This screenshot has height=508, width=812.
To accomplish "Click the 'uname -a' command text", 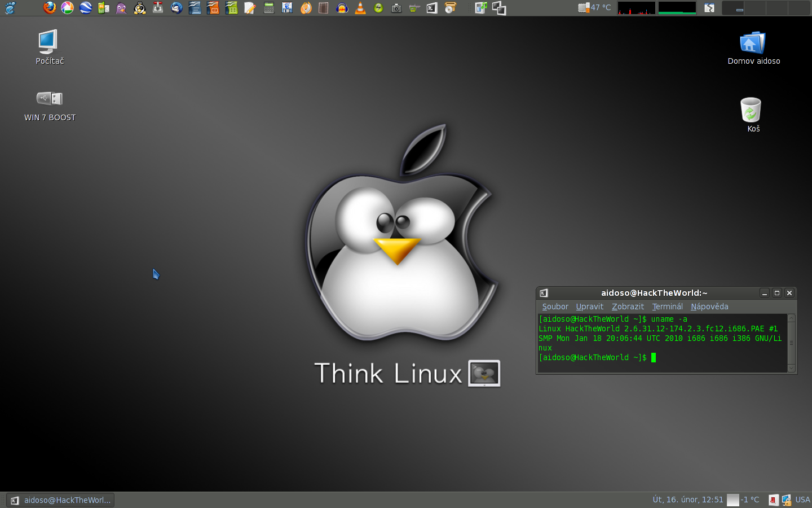I will pos(669,319).
